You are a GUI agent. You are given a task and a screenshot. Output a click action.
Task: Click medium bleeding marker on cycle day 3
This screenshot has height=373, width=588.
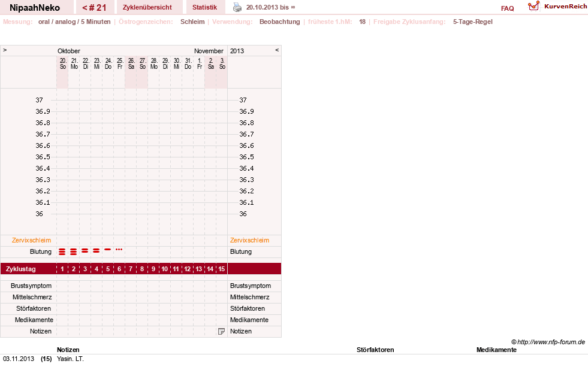85,250
